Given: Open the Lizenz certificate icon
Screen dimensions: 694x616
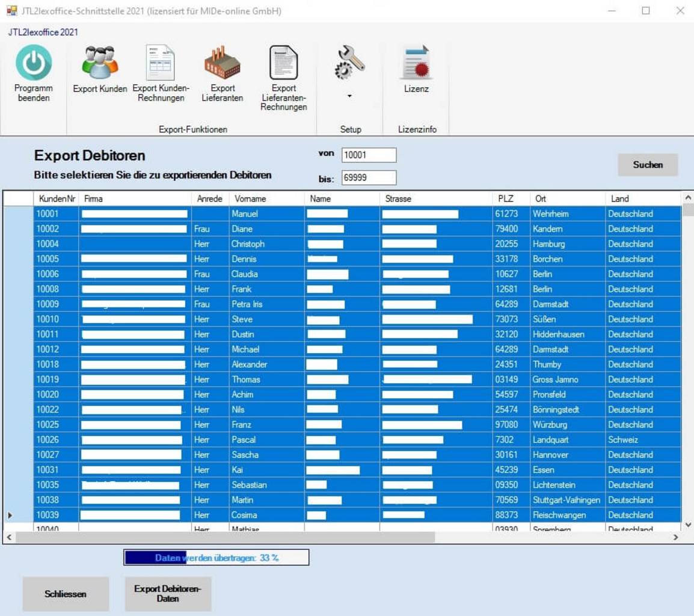Looking at the screenshot, I should [x=416, y=63].
